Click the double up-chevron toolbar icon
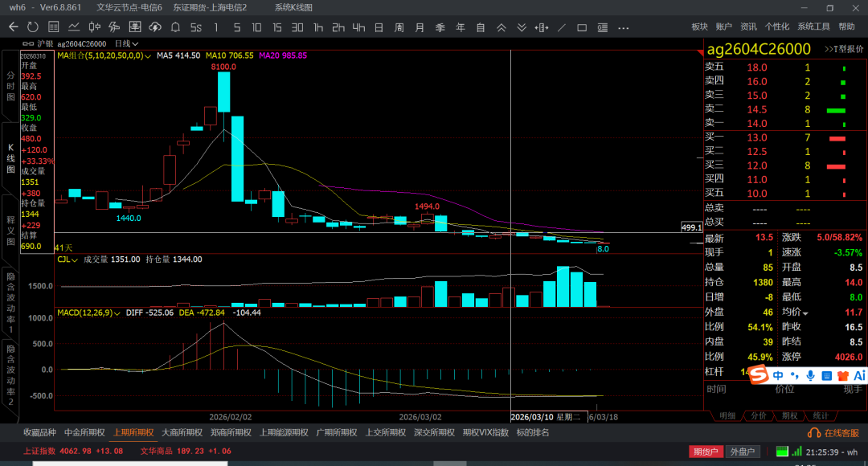 (x=501, y=27)
